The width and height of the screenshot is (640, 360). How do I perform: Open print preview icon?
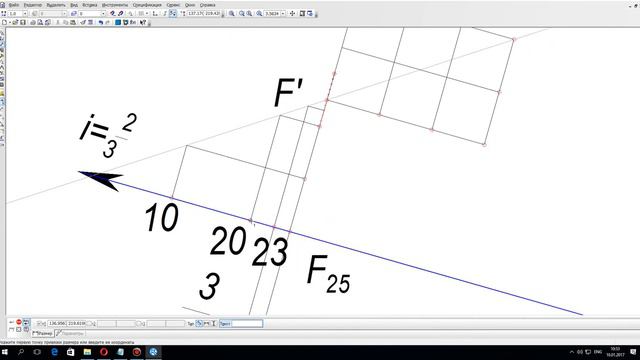coord(40,22)
